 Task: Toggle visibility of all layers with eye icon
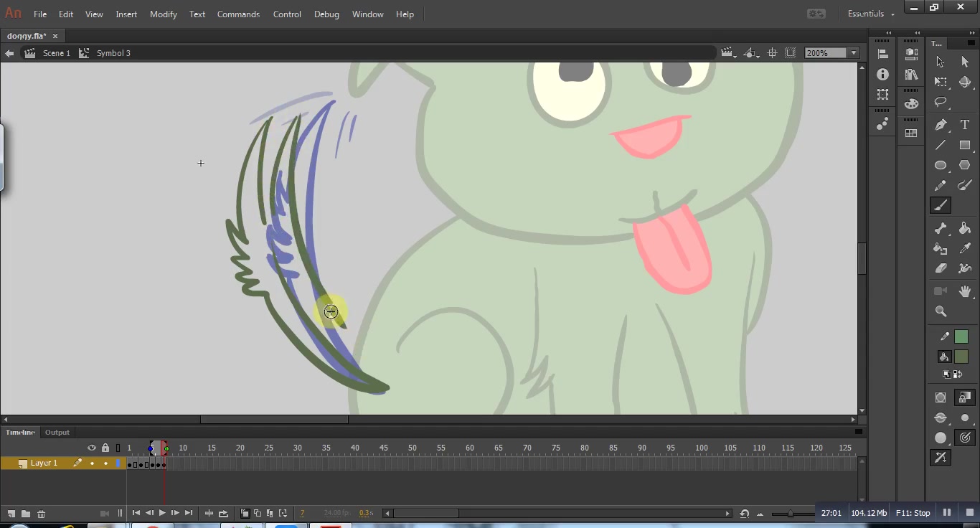tap(92, 448)
